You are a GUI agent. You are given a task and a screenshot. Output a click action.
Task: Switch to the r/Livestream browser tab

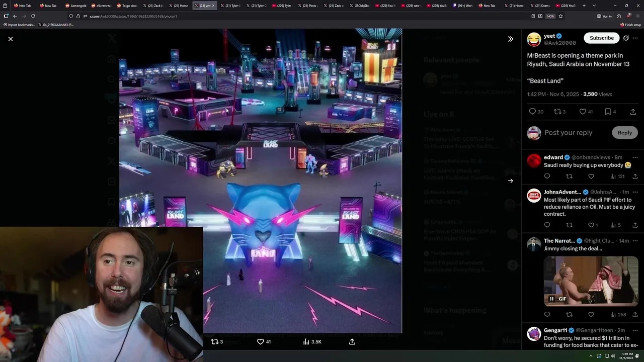point(101,6)
